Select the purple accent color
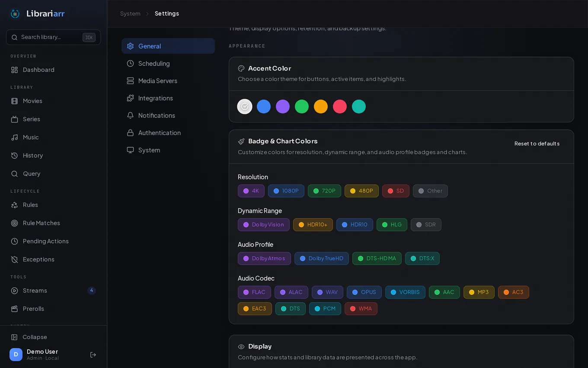This screenshot has width=588, height=368. (x=283, y=107)
